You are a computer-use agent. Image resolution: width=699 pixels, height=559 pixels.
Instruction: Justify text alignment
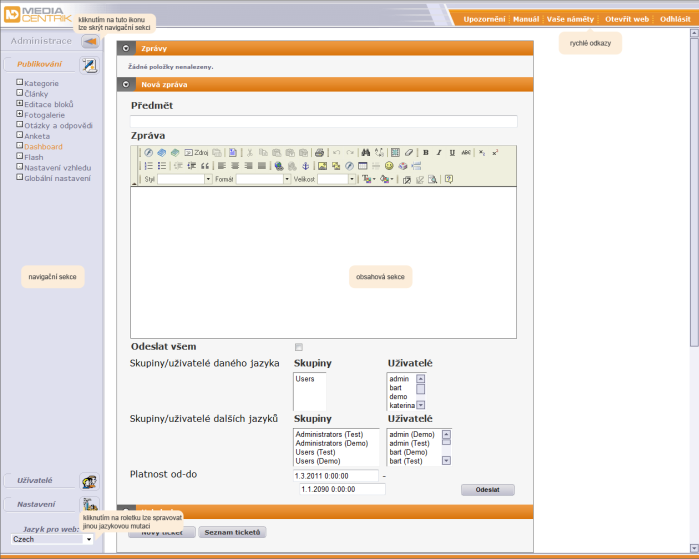coord(262,166)
